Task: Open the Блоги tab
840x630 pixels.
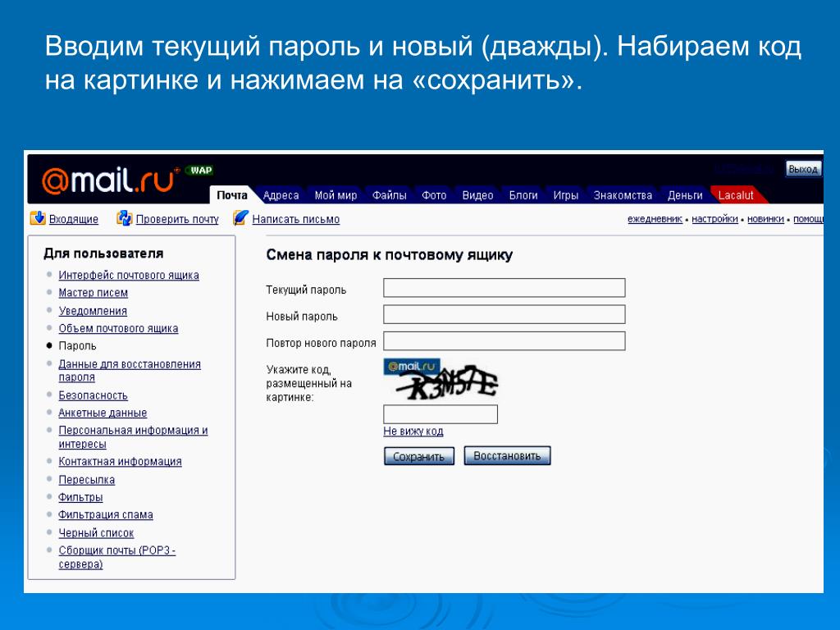Action: [523, 195]
